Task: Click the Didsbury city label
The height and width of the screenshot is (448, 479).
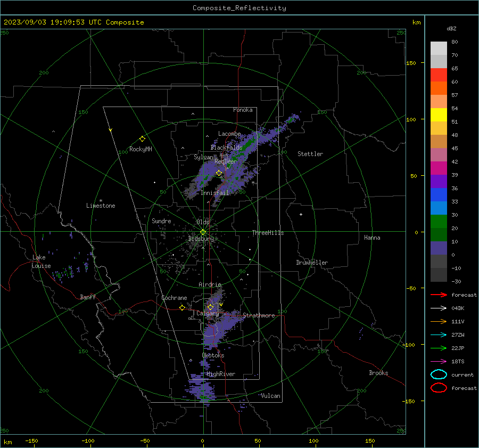Action: tap(201, 239)
